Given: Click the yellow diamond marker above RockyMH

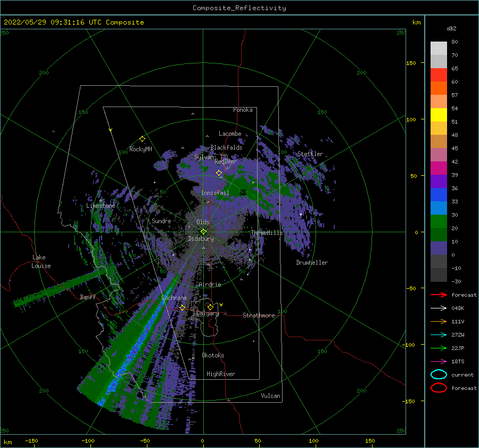Looking at the screenshot, I should [x=142, y=139].
